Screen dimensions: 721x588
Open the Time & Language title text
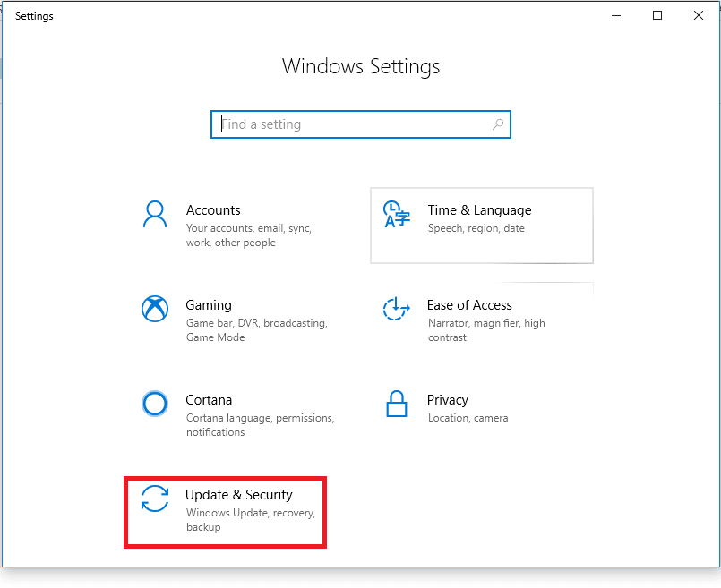click(479, 210)
